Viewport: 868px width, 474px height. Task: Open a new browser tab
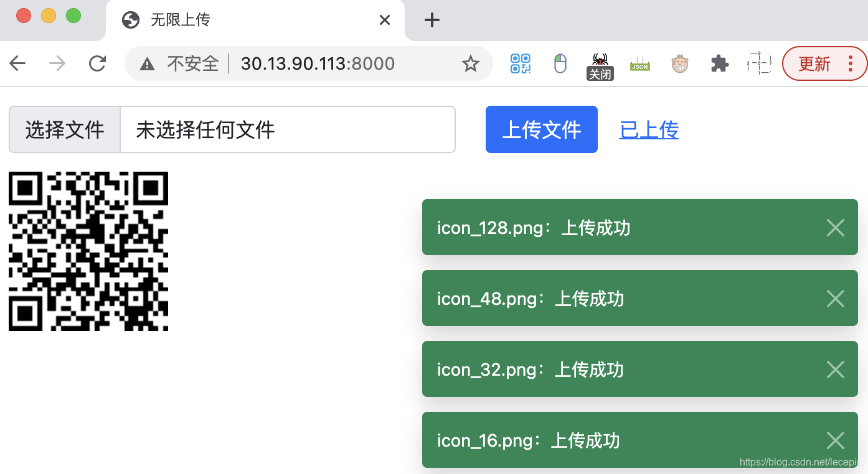432,21
